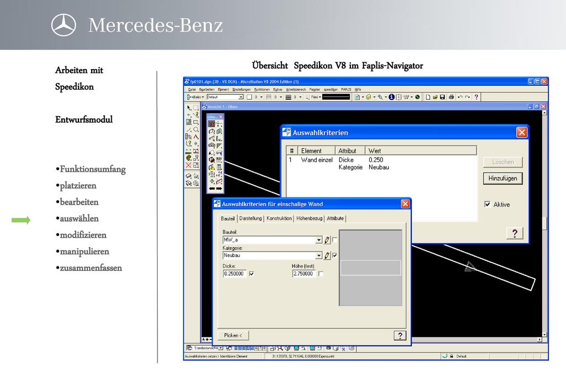Click help ? button in einschalige Wand dialog
The width and height of the screenshot is (566, 392).
pos(400,336)
